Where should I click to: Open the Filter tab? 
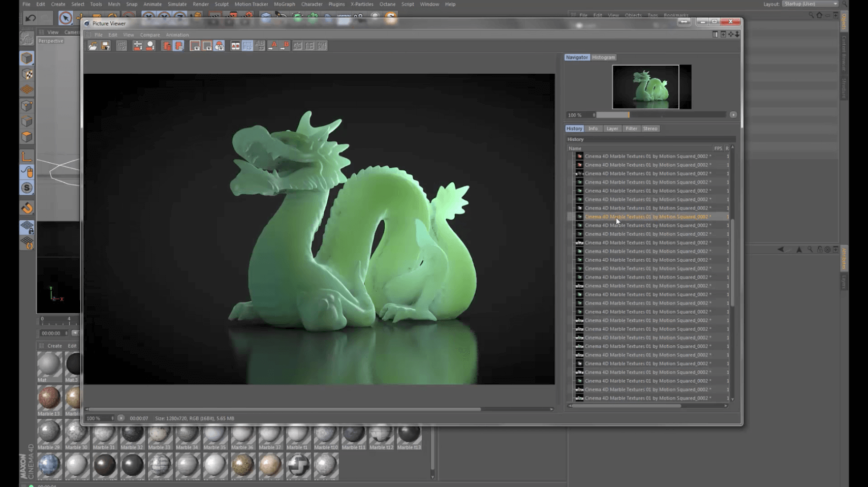click(631, 129)
